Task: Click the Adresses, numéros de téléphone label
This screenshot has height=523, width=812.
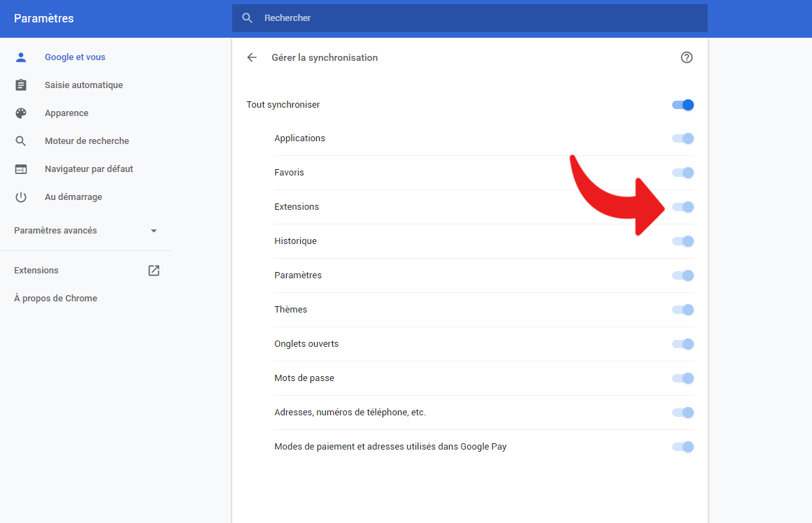Action: click(350, 413)
